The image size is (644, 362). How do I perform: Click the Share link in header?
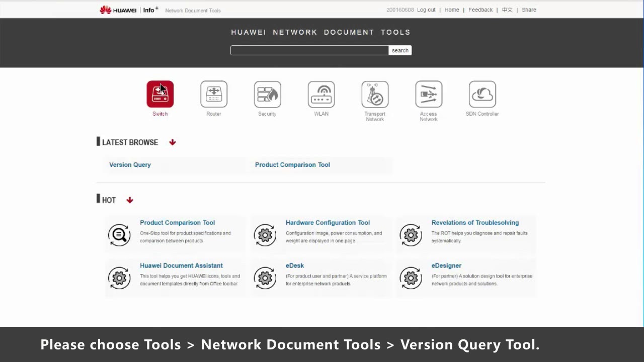coord(529,10)
